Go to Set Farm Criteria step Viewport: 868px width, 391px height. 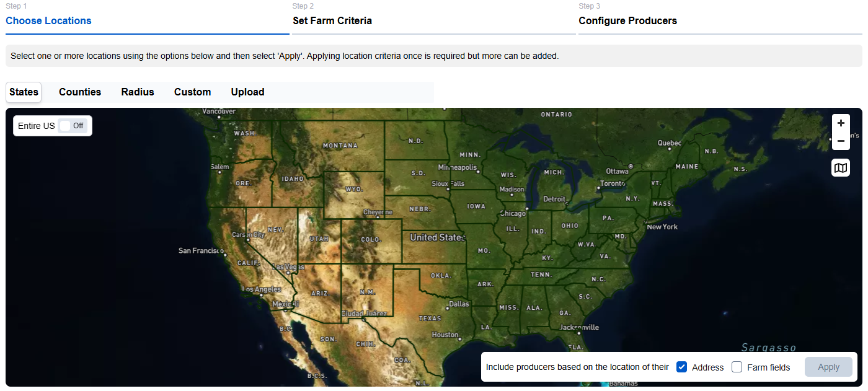(332, 20)
